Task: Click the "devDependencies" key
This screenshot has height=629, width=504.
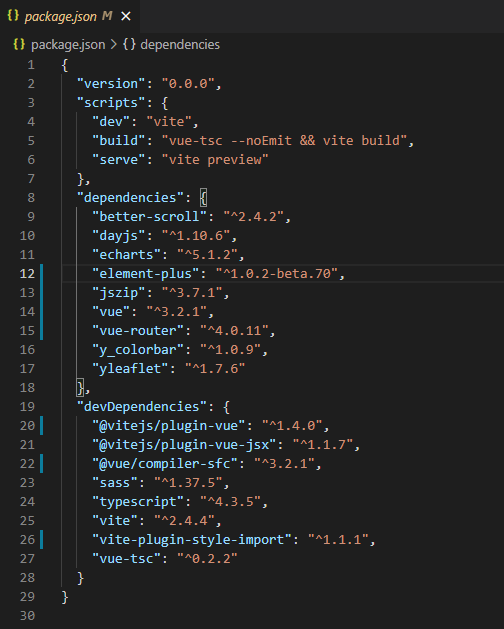Action: (142, 407)
